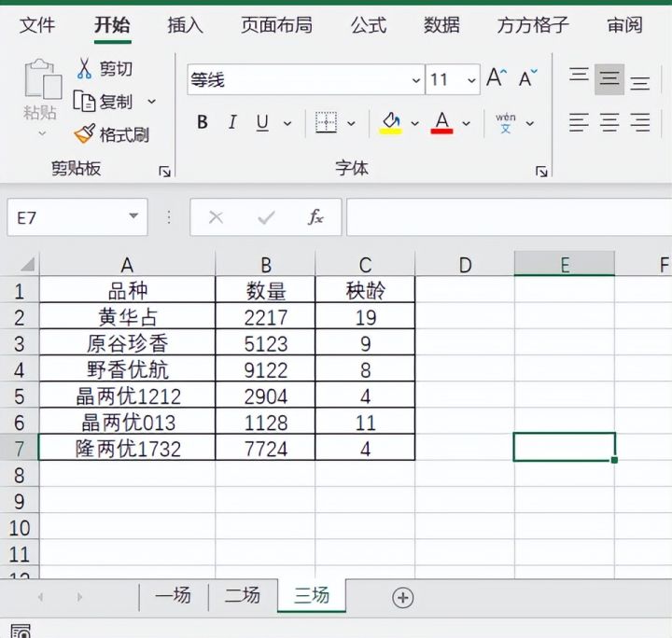The image size is (672, 638).
Task: Open the font name dropdown 等线
Action: [x=415, y=80]
